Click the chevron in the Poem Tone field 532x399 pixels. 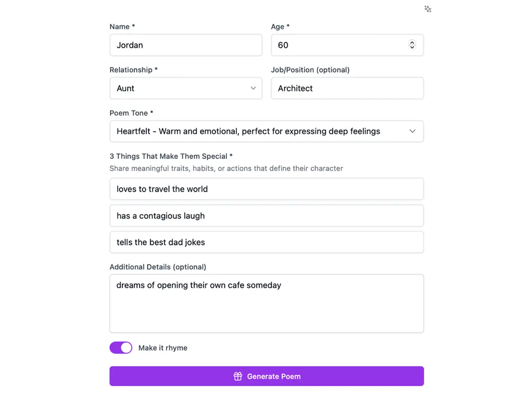(412, 131)
